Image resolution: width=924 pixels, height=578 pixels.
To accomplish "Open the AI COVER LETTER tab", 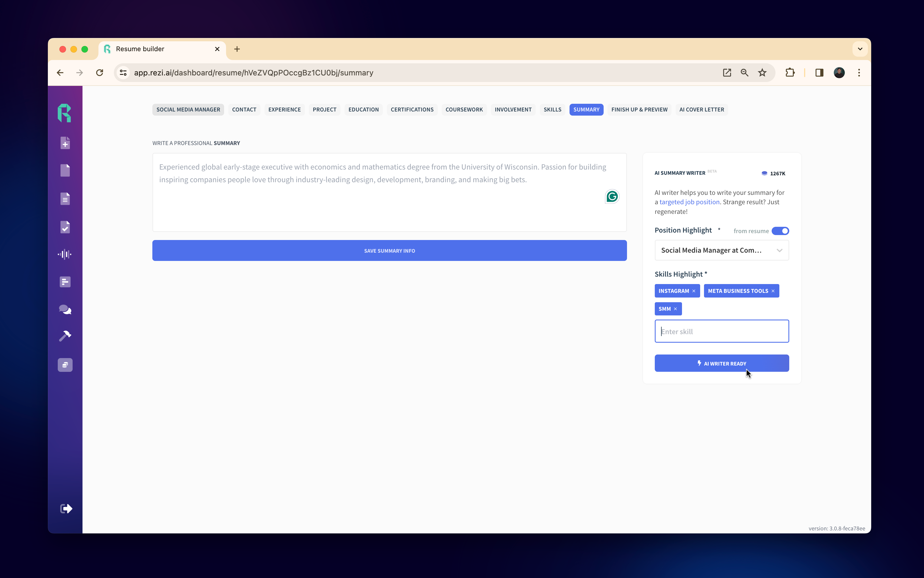I will pyautogui.click(x=702, y=110).
